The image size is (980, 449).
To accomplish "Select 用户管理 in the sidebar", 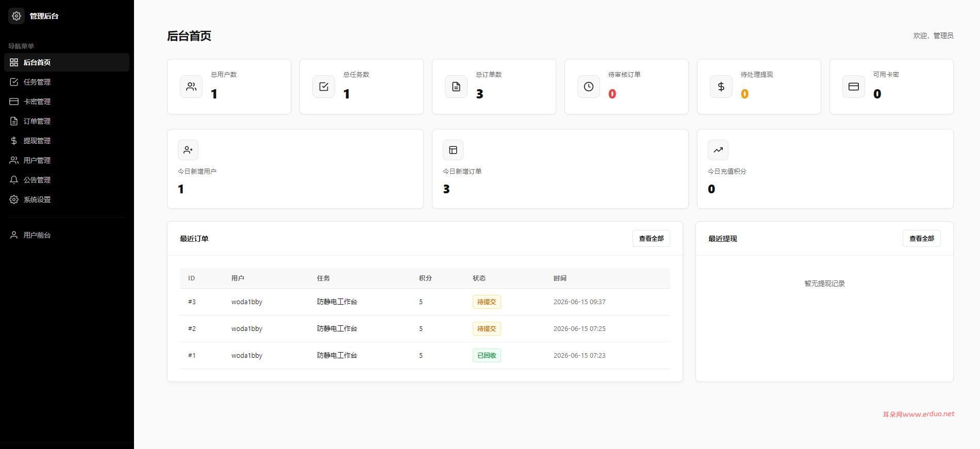I will coord(67,160).
